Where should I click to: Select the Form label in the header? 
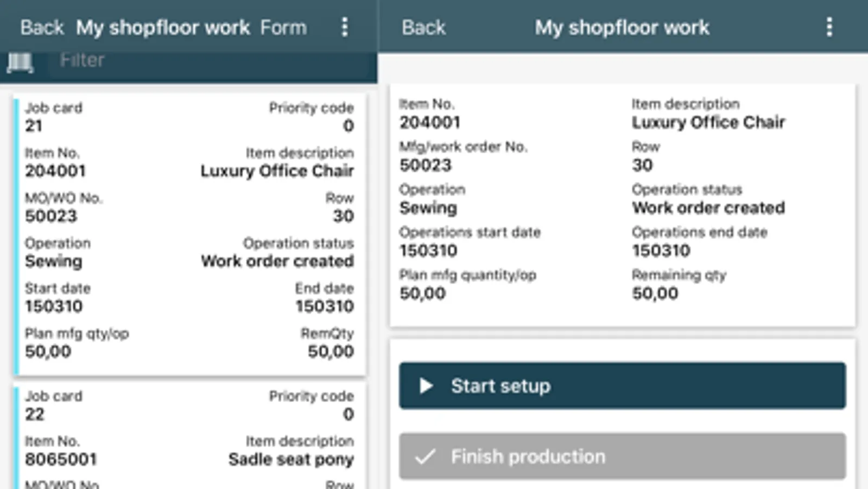[x=283, y=27]
